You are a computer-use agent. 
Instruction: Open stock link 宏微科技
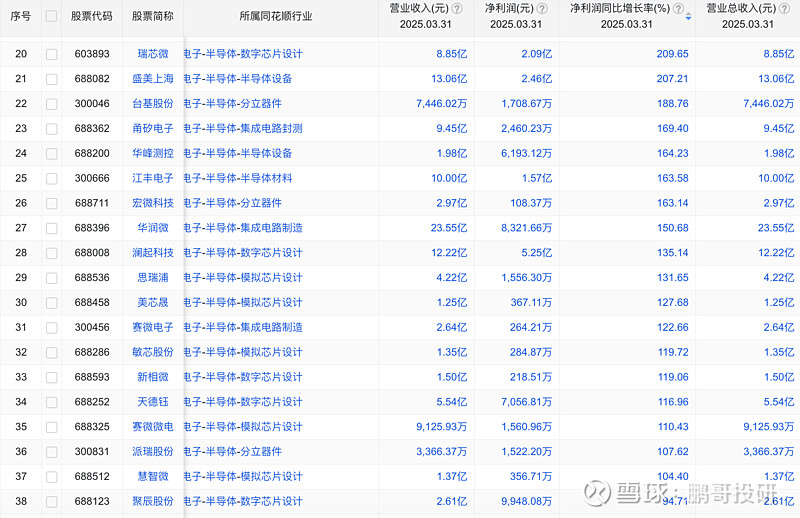pos(153,203)
